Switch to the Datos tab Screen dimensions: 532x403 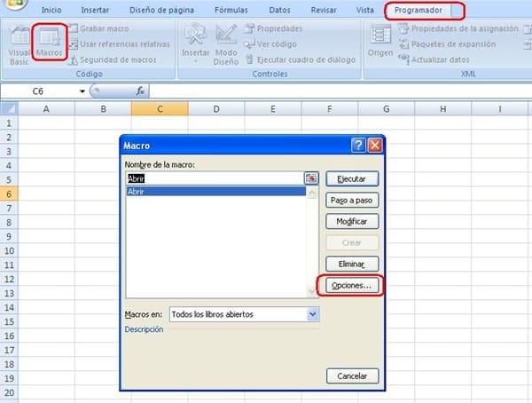[x=279, y=10]
